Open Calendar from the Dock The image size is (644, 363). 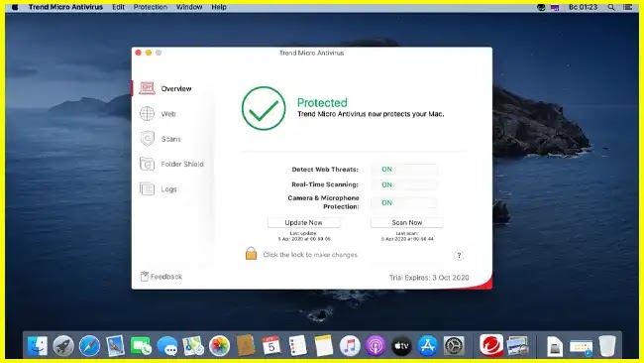[271, 345]
